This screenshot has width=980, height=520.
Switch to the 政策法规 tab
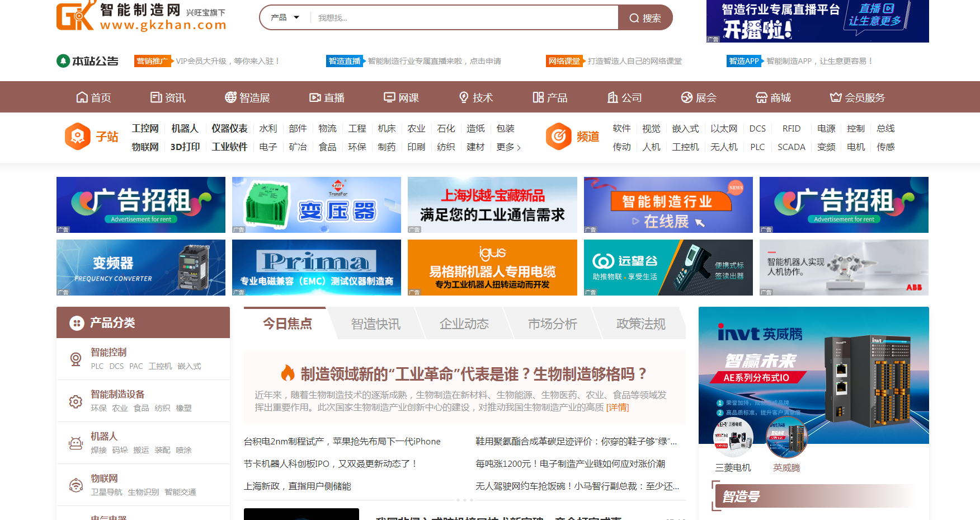(641, 324)
